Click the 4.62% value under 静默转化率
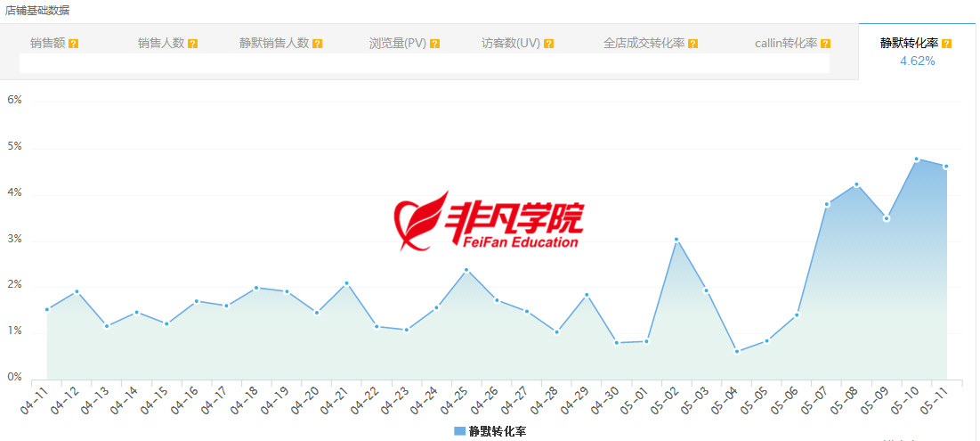Screen dimensions: 980x441 coord(917,61)
